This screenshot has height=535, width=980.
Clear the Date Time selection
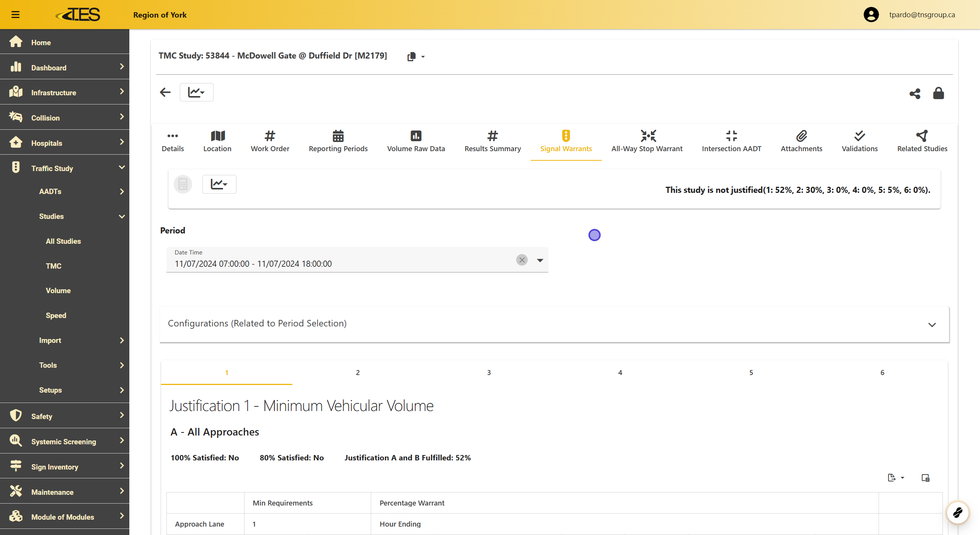[x=522, y=260]
